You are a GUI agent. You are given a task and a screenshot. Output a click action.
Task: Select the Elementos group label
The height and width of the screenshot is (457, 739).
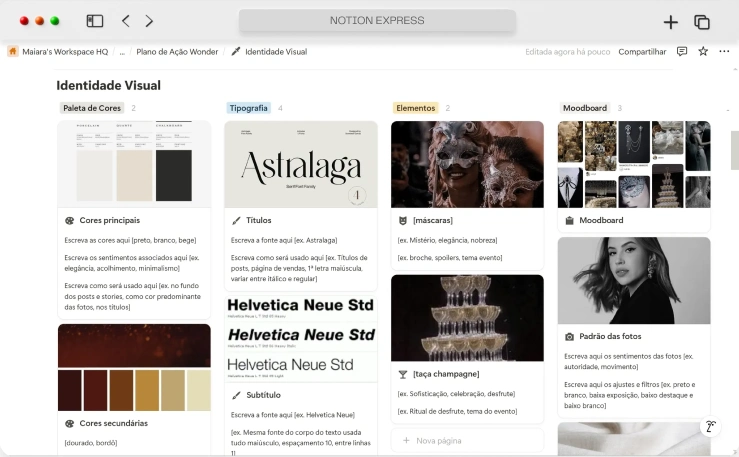pos(416,108)
